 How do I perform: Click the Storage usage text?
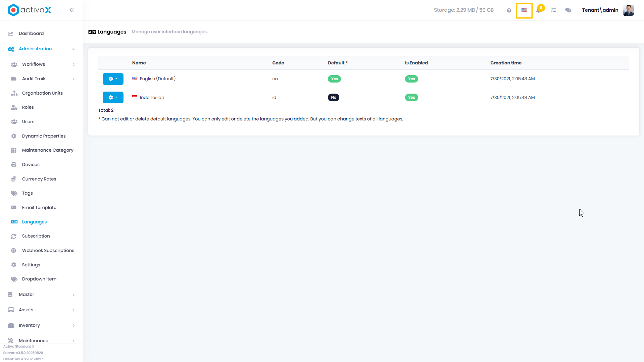pyautogui.click(x=464, y=10)
